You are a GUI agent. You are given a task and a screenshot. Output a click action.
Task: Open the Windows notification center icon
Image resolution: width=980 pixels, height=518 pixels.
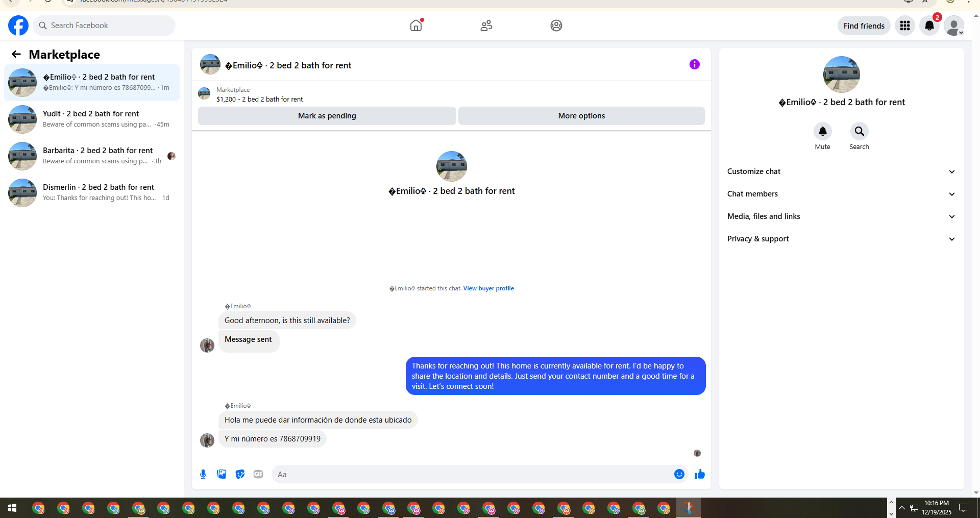point(963,508)
